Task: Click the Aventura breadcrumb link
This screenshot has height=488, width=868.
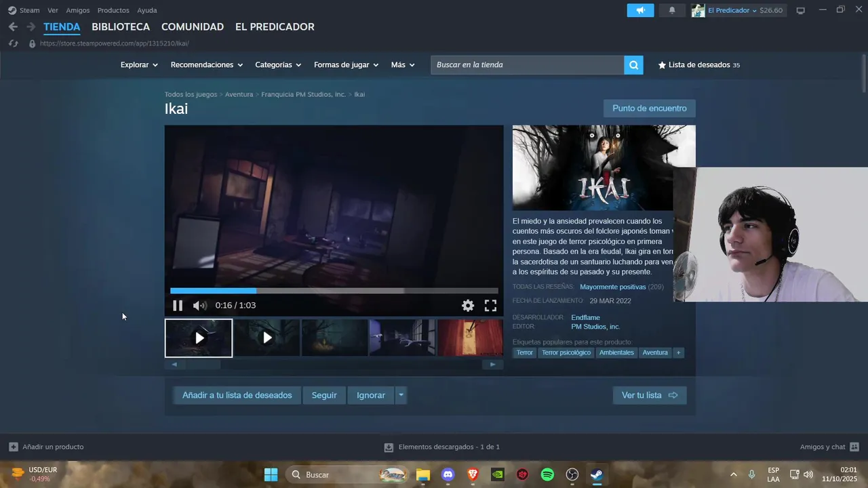Action: coord(239,94)
